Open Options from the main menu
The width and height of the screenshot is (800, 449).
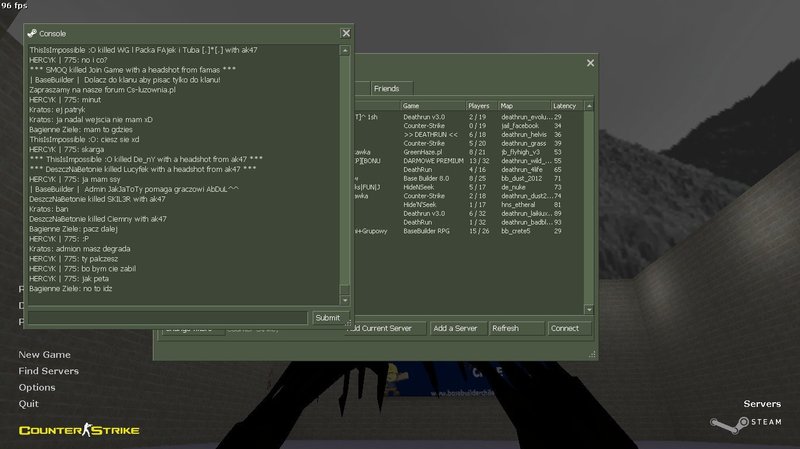tap(37, 387)
